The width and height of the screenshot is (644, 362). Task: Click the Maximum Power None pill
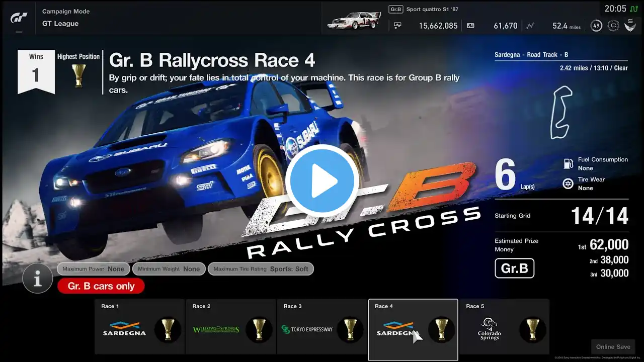pyautogui.click(x=94, y=269)
